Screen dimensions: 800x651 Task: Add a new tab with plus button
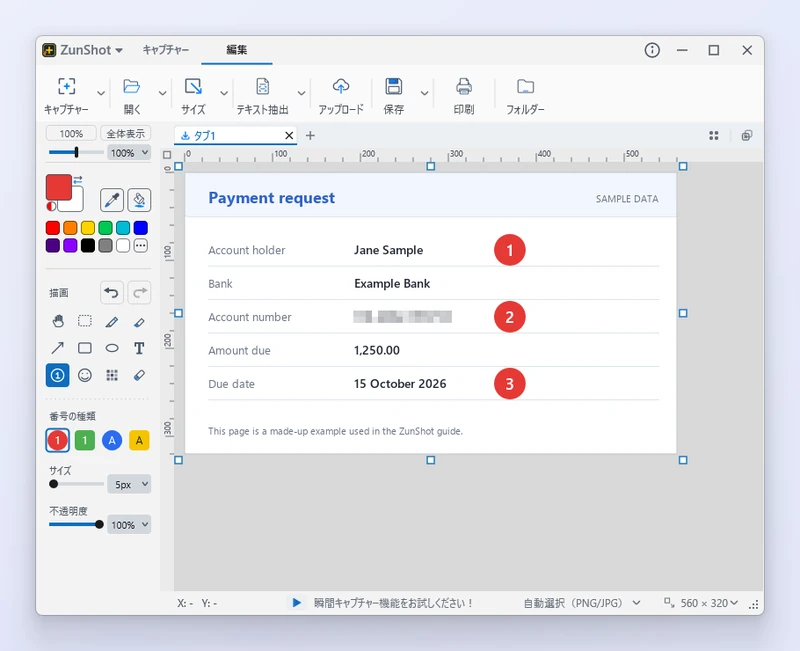click(x=310, y=135)
